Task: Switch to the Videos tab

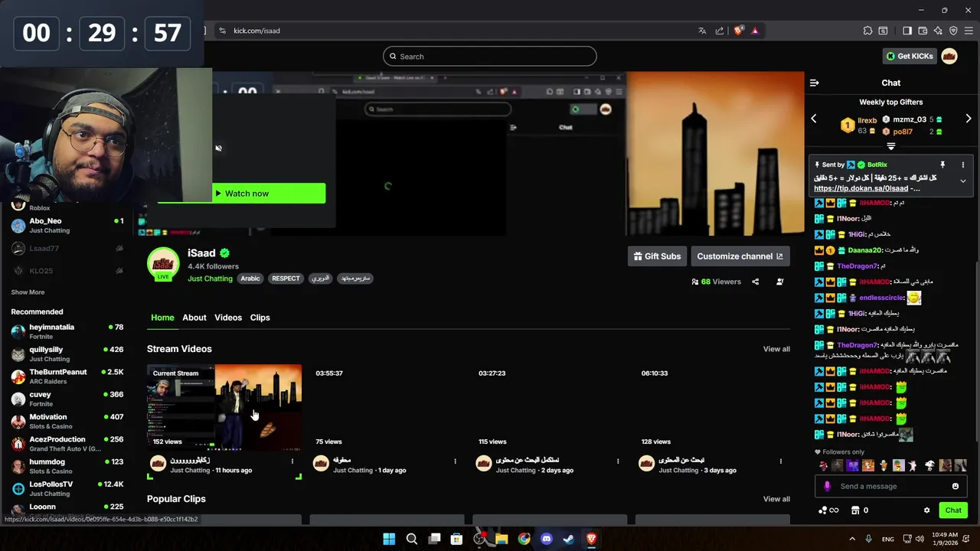Action: (x=228, y=318)
